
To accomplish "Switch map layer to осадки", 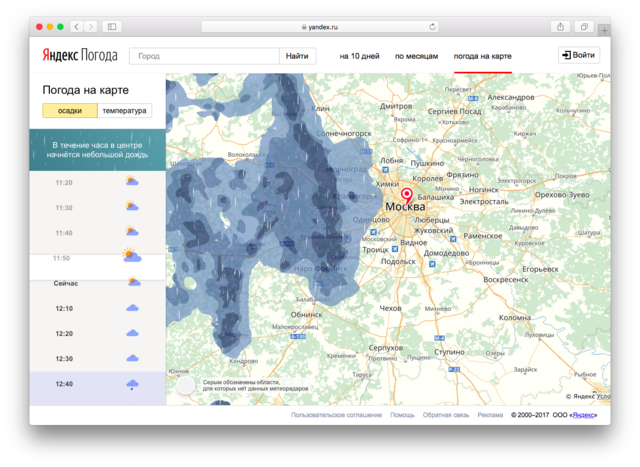I will pos(69,111).
